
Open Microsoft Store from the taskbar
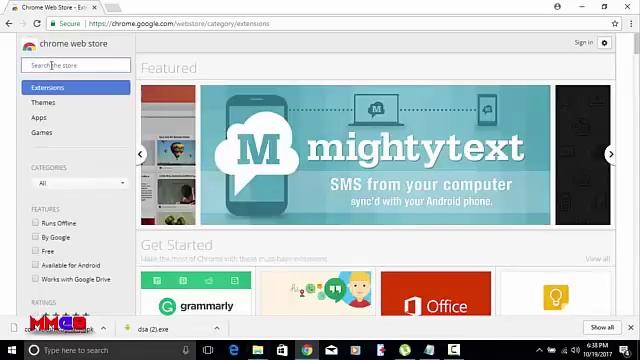pyautogui.click(x=282, y=350)
